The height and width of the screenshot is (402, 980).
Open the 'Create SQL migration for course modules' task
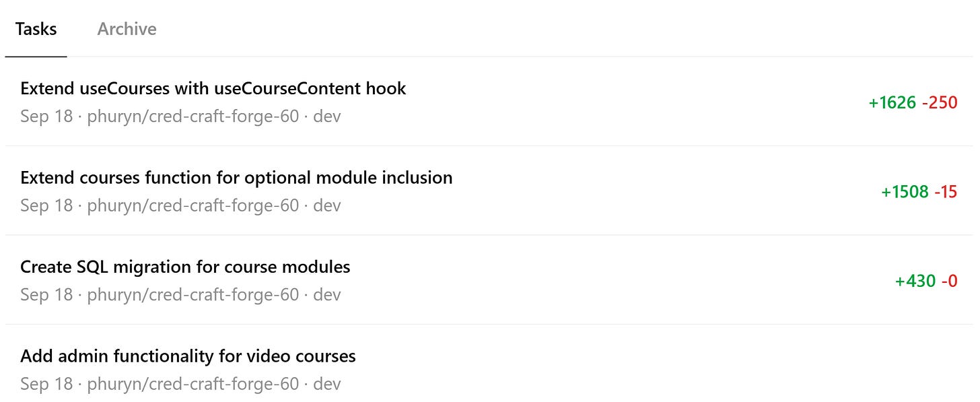point(185,266)
